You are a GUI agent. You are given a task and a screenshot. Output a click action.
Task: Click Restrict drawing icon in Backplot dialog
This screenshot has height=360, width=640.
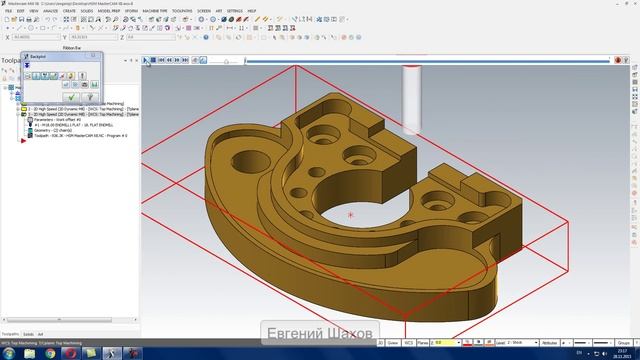tap(66, 84)
